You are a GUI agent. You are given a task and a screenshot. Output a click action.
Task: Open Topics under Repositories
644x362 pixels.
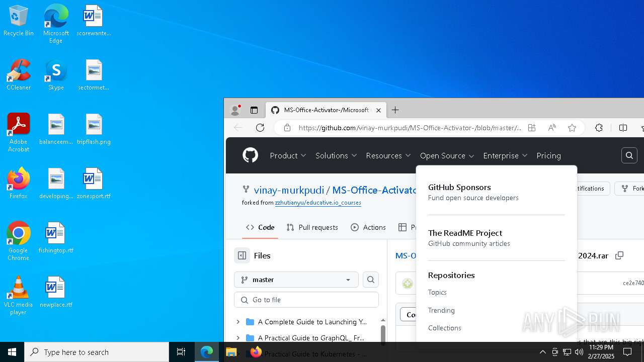click(437, 292)
